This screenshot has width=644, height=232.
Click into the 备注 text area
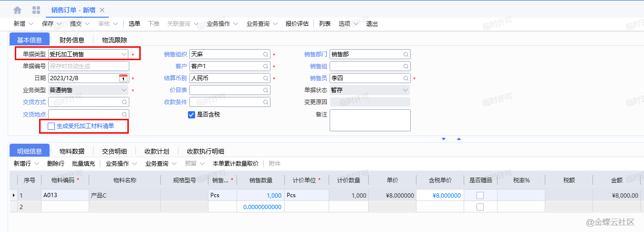pyautogui.click(x=370, y=120)
